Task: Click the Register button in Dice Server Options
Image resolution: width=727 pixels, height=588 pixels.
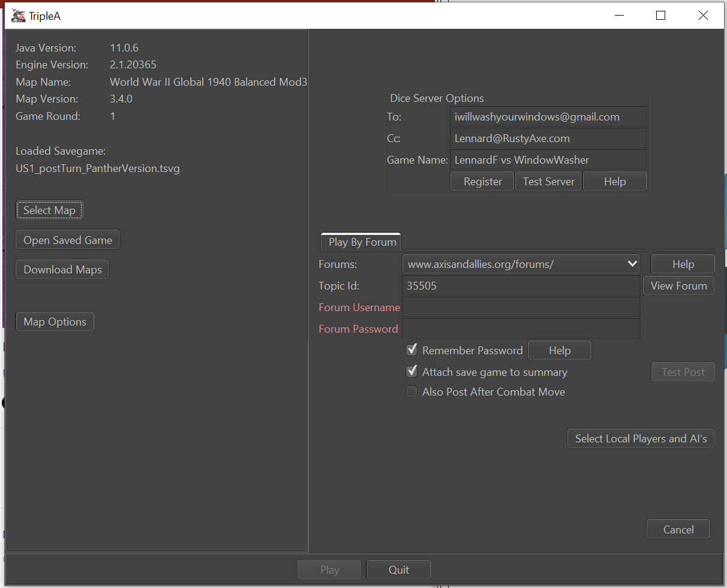Action: pos(482,182)
